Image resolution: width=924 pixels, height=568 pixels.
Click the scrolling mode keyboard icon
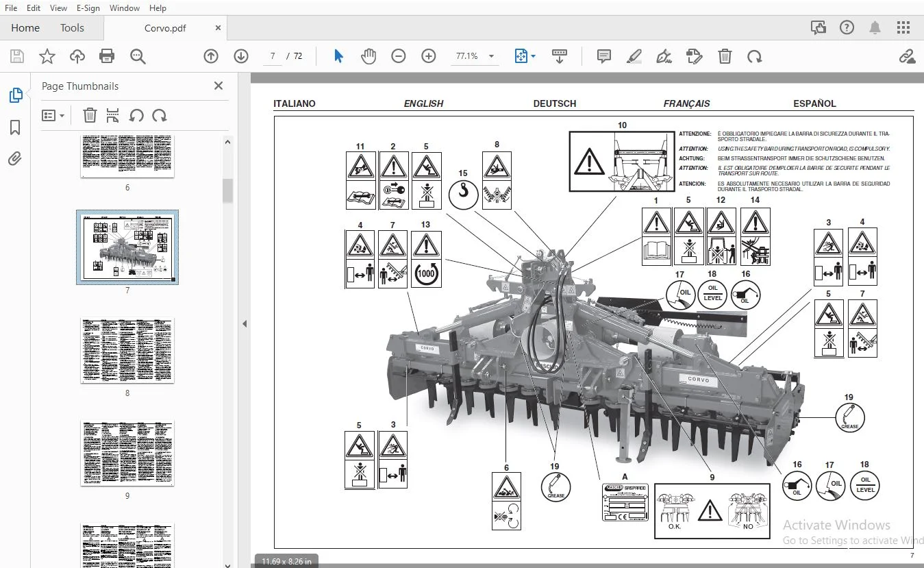[x=560, y=56]
